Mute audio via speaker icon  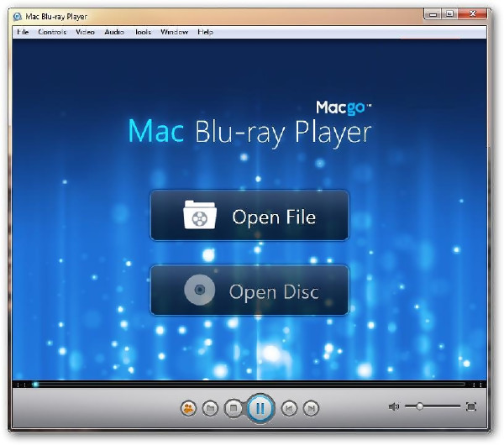(x=394, y=406)
